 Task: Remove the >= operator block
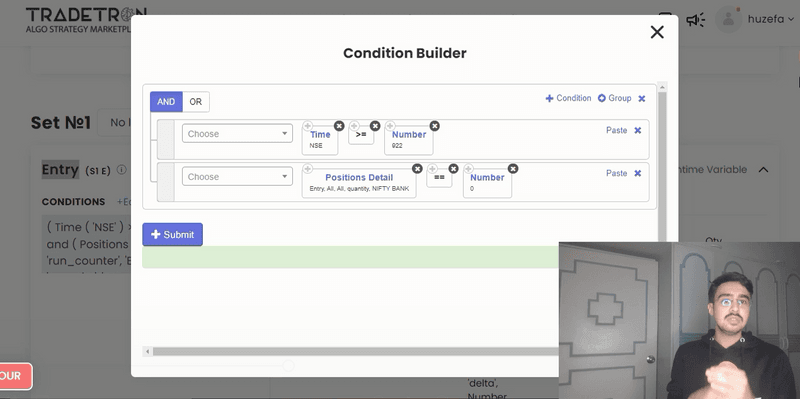point(375,126)
